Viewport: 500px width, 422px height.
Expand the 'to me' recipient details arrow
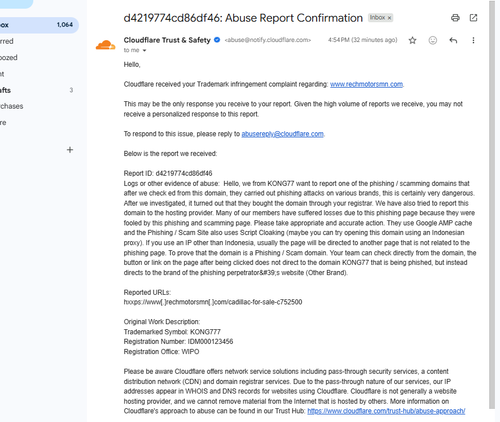point(144,51)
